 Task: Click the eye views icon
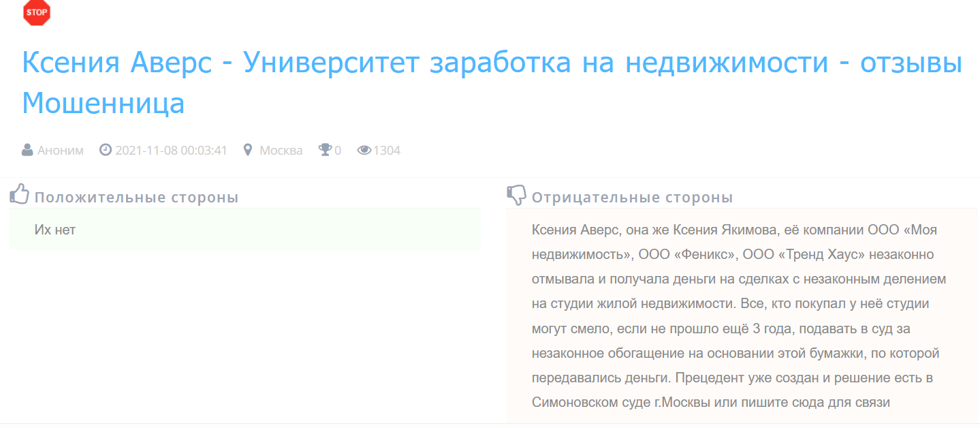click(364, 150)
